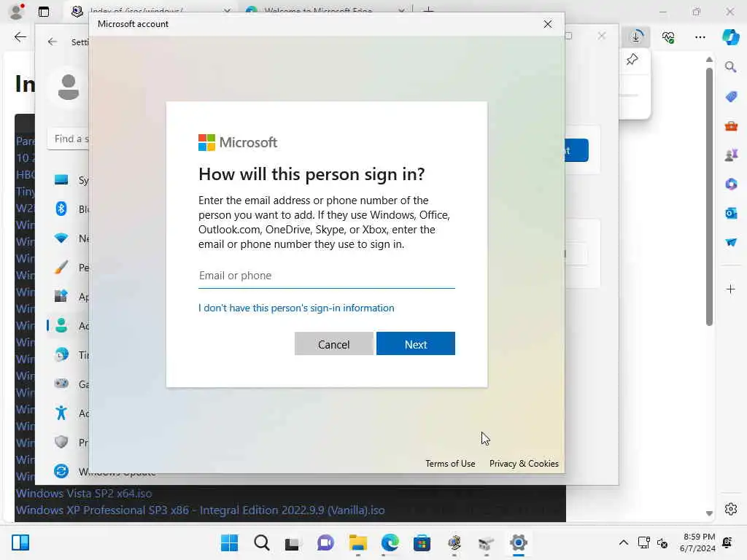The image size is (747, 560).
Task: Click the scrollbar down arrow in Edge
Action: tap(709, 513)
